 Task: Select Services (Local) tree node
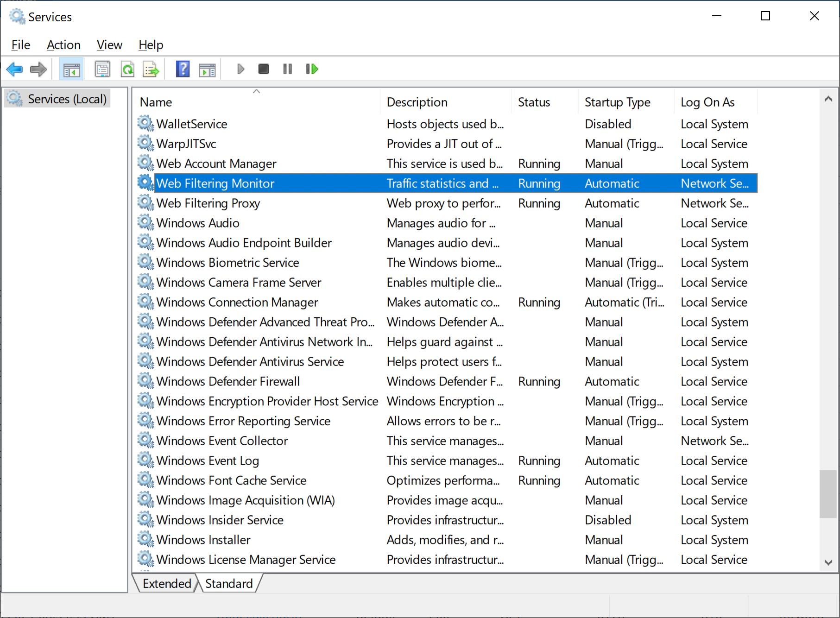coord(57,99)
